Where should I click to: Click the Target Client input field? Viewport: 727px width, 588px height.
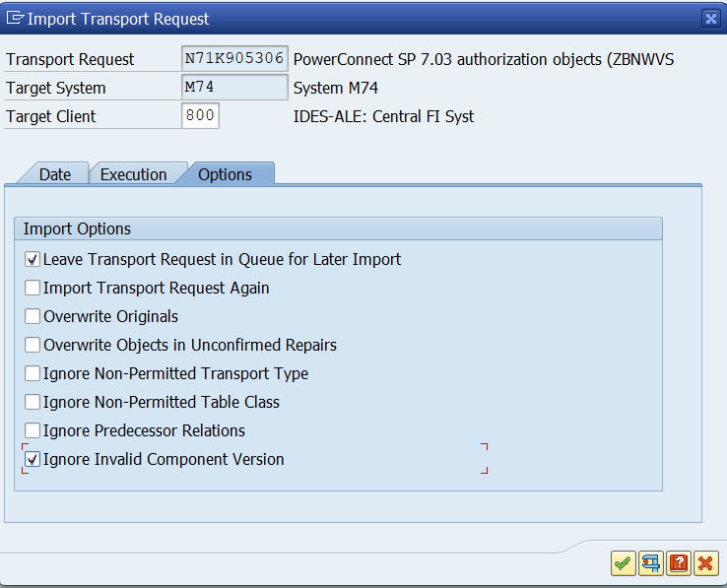[200, 116]
